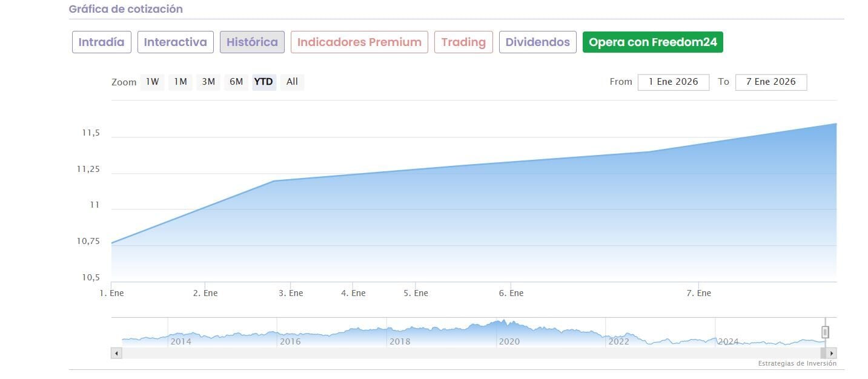Choose the 1M zoom range
Image resolution: width=868 pixels, height=379 pixels.
[x=180, y=82]
